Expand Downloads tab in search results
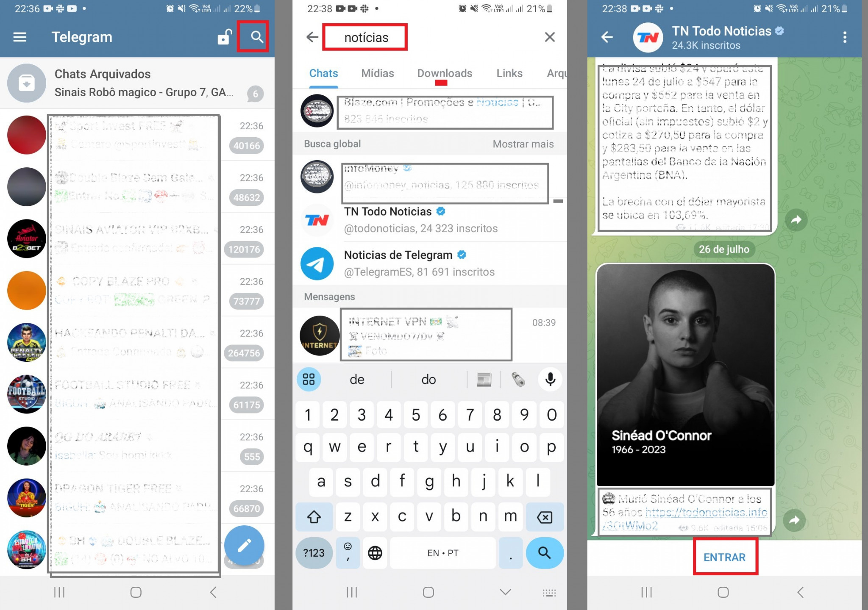Image resolution: width=868 pixels, height=610 pixels. click(x=443, y=73)
